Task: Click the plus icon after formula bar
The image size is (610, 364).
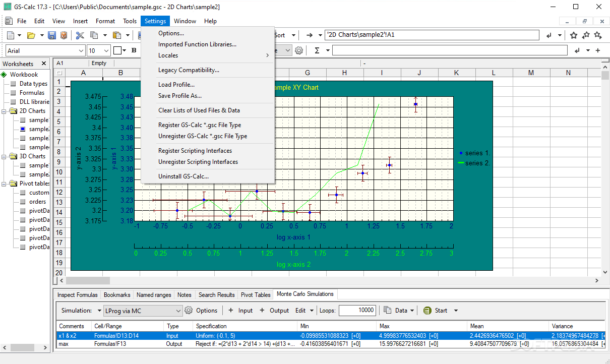Action: coord(598,50)
